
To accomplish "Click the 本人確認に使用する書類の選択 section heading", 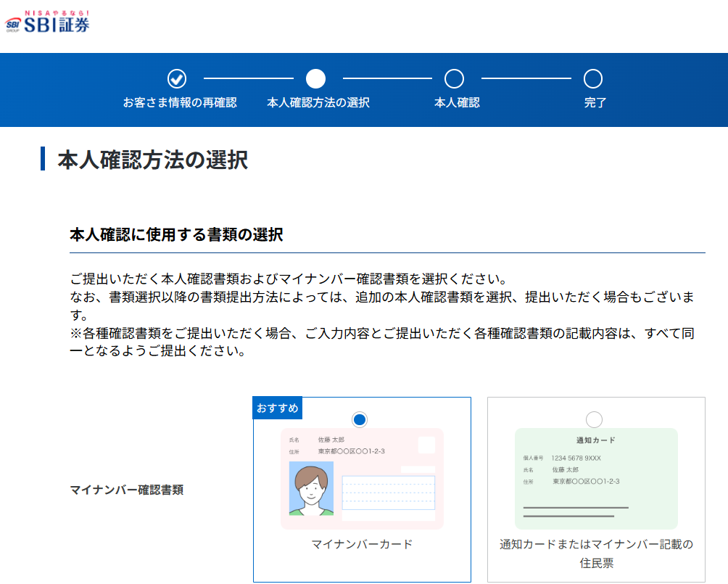I will pos(176,234).
